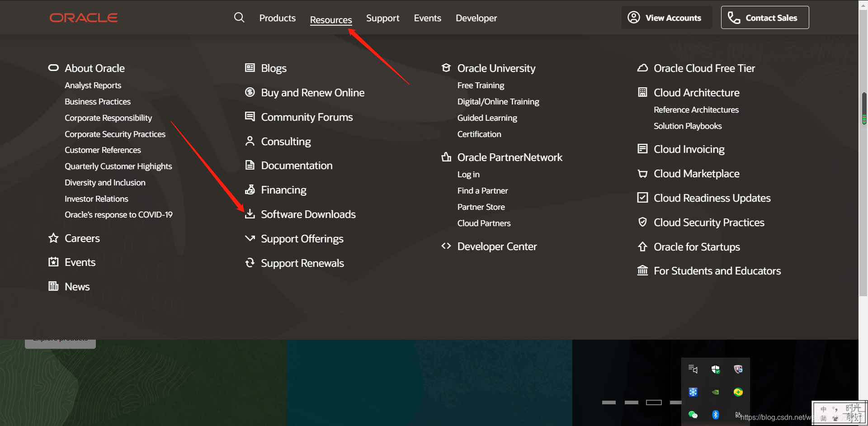Select the outlined carousel slide indicator

point(654,402)
